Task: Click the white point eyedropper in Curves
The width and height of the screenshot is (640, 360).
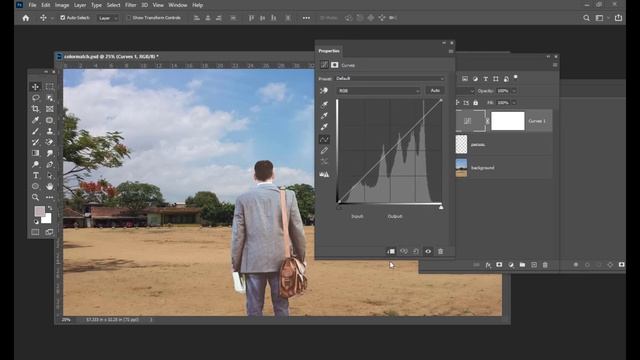Action: click(x=324, y=127)
